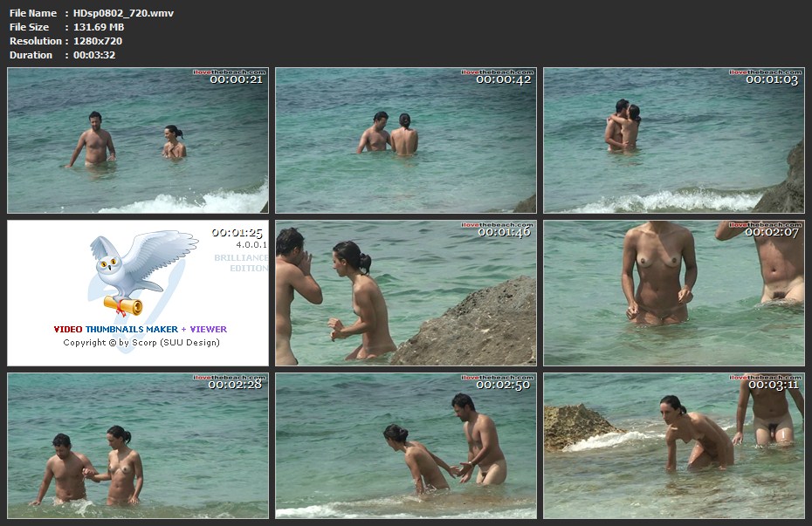Image resolution: width=812 pixels, height=526 pixels.
Task: Select the frame at 00:01:46
Action: 406,293
